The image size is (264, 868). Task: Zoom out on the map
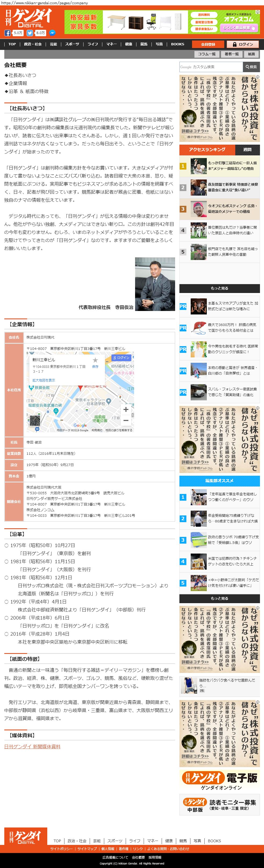tap(126, 420)
